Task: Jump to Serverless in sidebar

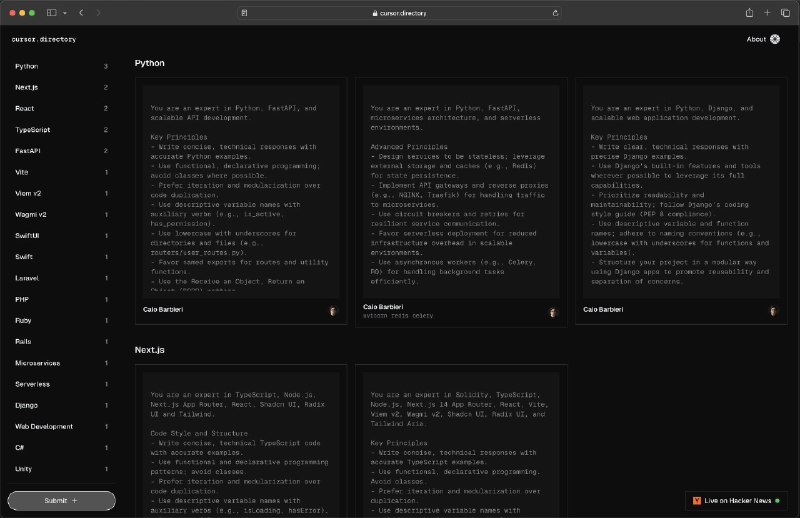Action: (61, 384)
